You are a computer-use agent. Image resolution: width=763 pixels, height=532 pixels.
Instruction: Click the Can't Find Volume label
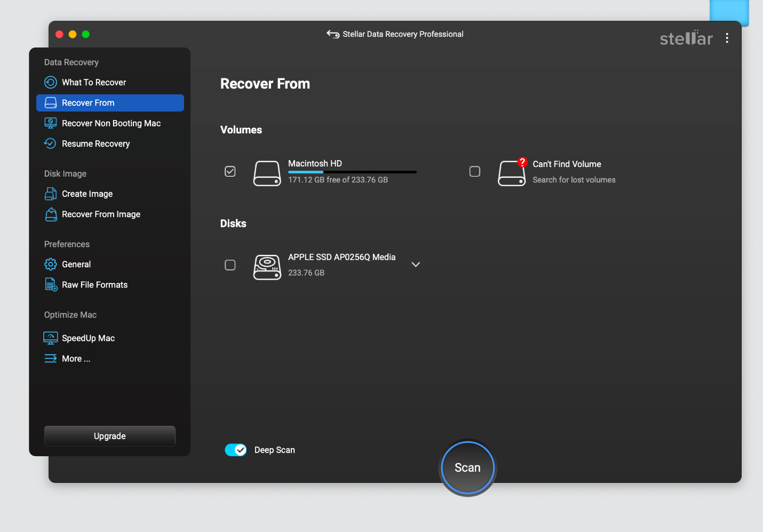(567, 164)
